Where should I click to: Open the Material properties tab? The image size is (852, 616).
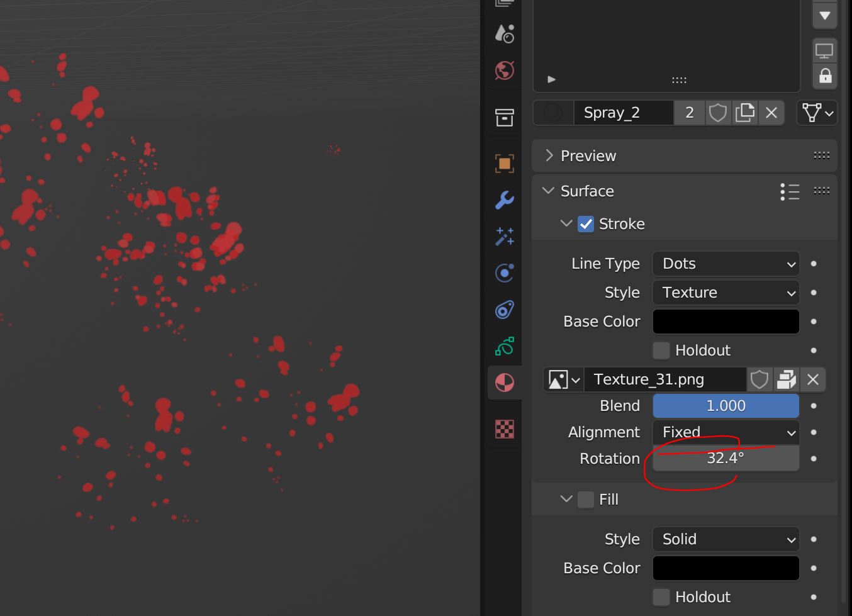[504, 383]
